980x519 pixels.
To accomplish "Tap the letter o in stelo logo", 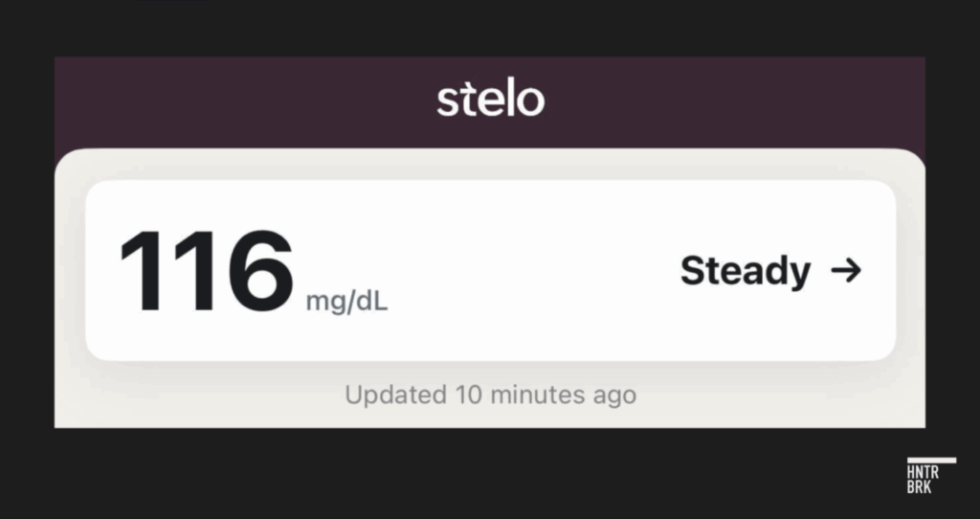I will 530,102.
